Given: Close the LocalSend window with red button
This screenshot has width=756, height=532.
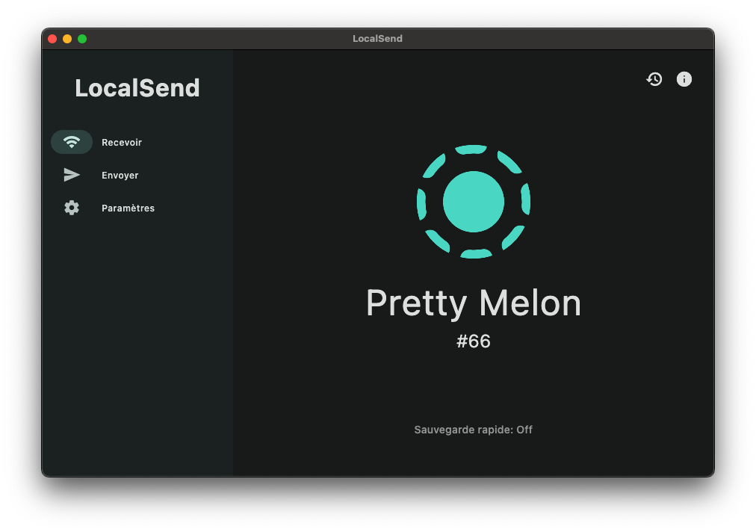Looking at the screenshot, I should [x=52, y=39].
